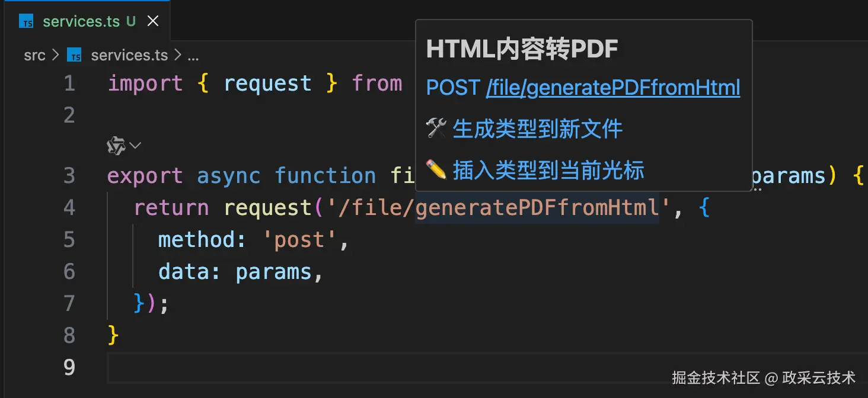The image size is (868, 398).
Task: Place the cursor on empty line 9
Action: [x=356, y=368]
